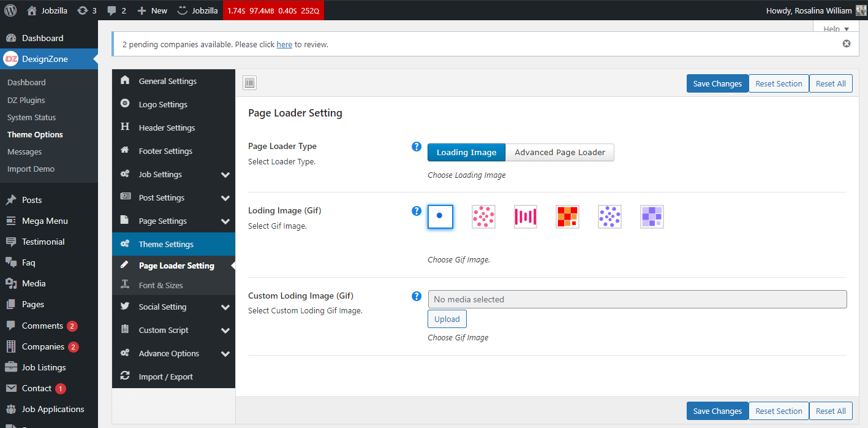Select the Loading Image loader type
Image resolution: width=868 pixels, height=428 pixels.
[x=466, y=153]
